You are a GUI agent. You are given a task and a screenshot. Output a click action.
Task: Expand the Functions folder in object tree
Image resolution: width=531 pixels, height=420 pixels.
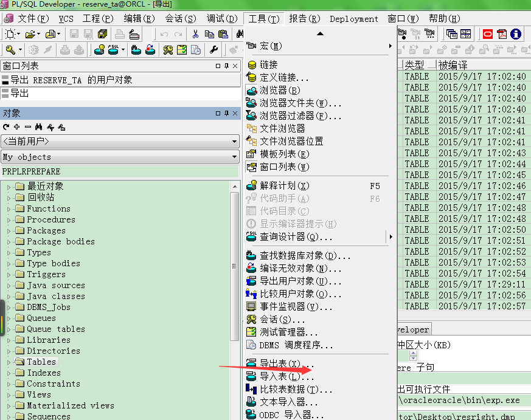[9, 209]
